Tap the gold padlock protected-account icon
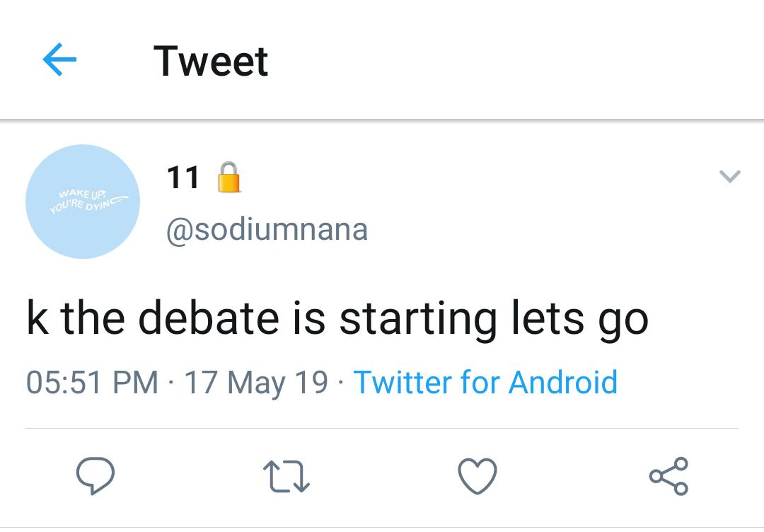Viewport: 764px width, 532px height. coord(228,178)
